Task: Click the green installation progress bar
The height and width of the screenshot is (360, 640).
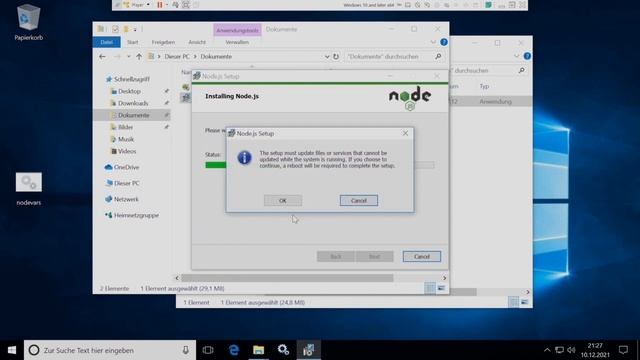Action: click(x=216, y=165)
